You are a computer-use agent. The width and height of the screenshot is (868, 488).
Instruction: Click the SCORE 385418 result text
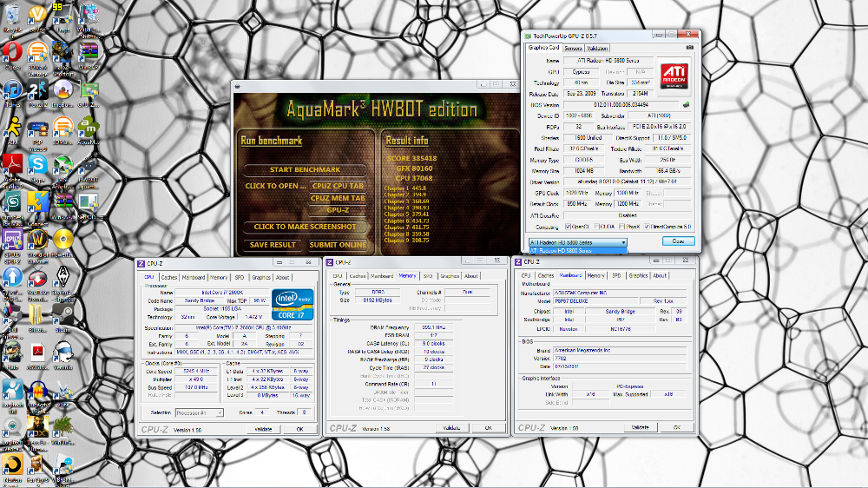click(x=411, y=158)
